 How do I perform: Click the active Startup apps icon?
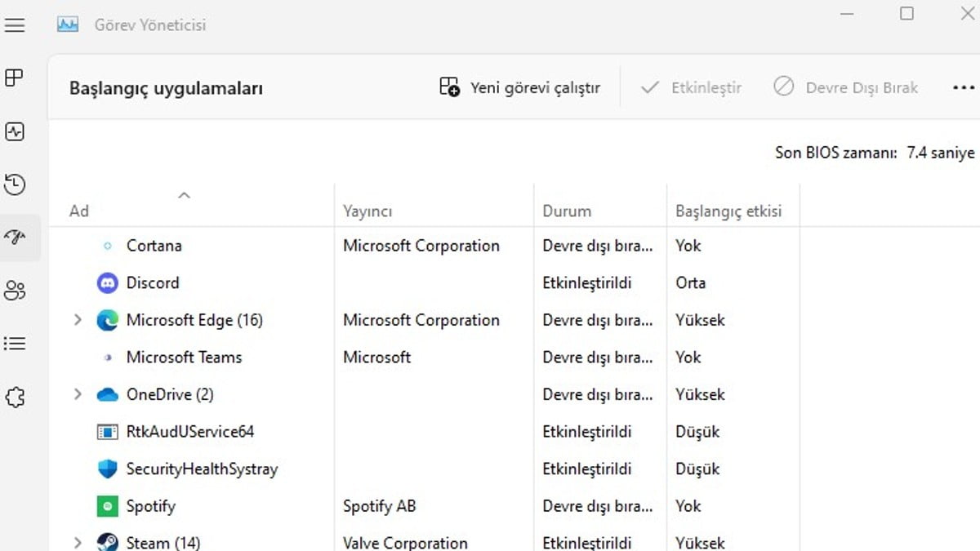[x=15, y=237]
